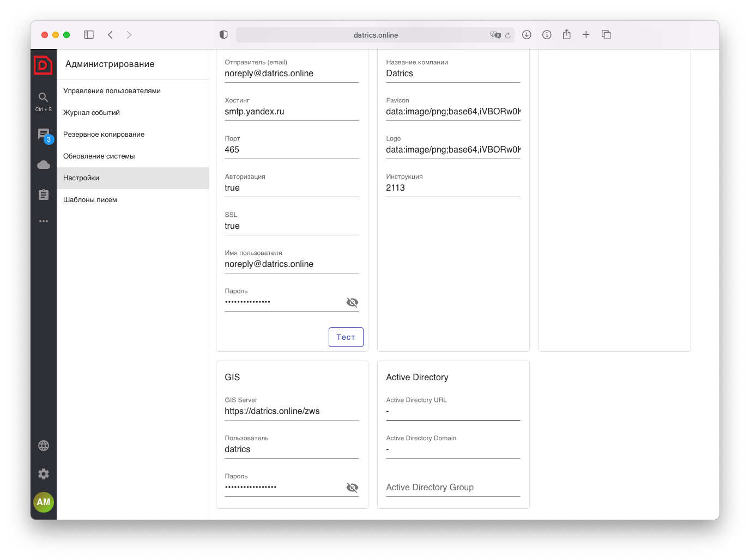The width and height of the screenshot is (750, 560).
Task: Click the Datrics red logo icon
Action: 43,65
